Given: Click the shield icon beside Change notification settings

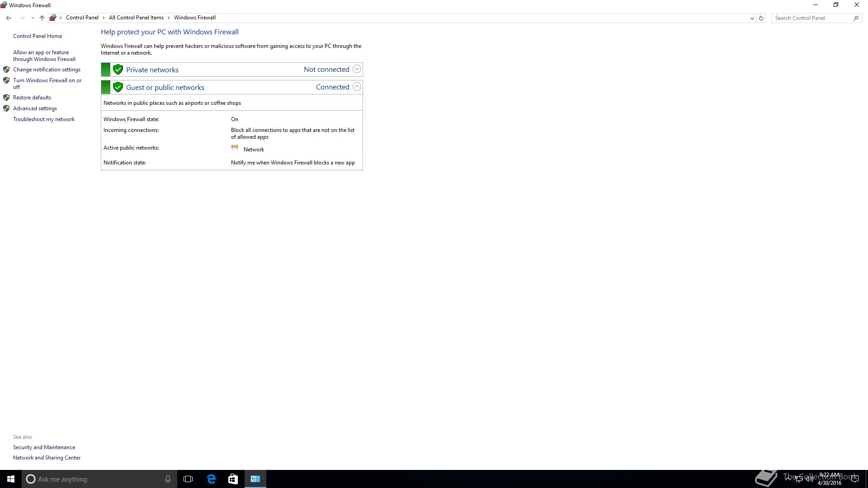Looking at the screenshot, I should click(x=6, y=70).
